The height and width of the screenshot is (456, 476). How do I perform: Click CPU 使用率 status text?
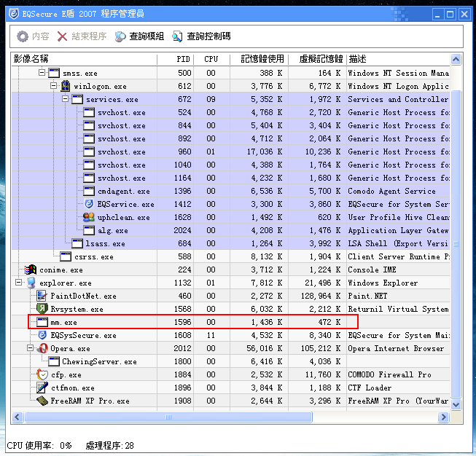click(39, 445)
